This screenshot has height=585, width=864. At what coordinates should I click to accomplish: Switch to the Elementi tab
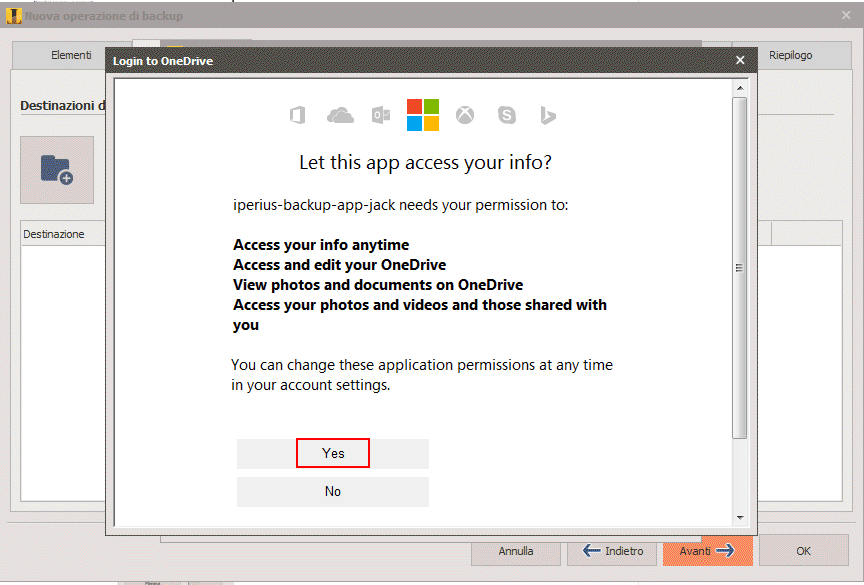(71, 55)
